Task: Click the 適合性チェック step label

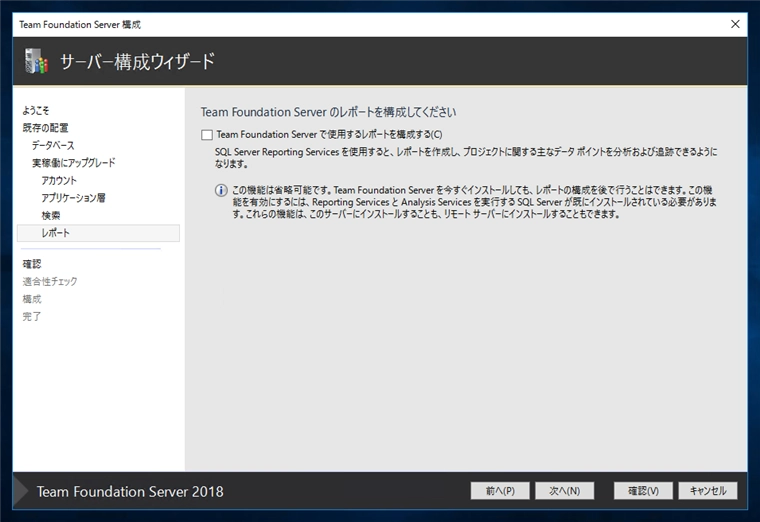Action: (x=50, y=281)
